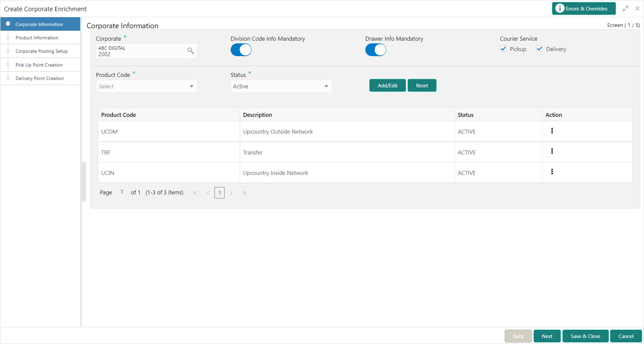Open Pick Up Point Creation step
The width and height of the screenshot is (644, 344).
[x=40, y=65]
